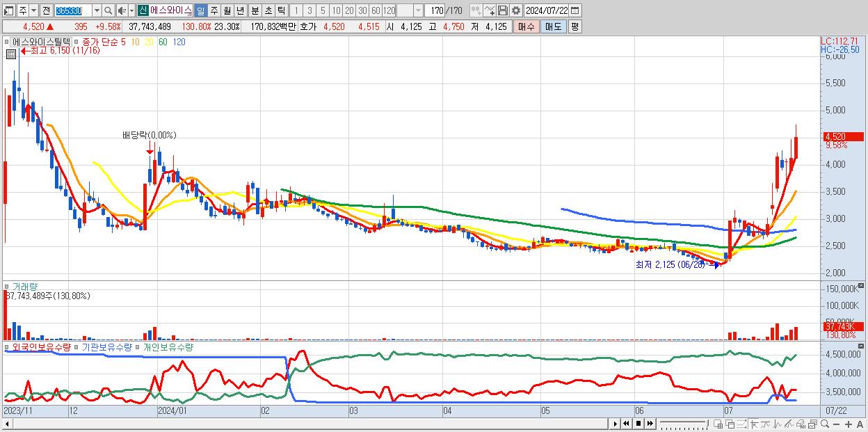
Task: Toggle 에스와이스틸텍 series checkbox on chart
Action: pyautogui.click(x=8, y=42)
